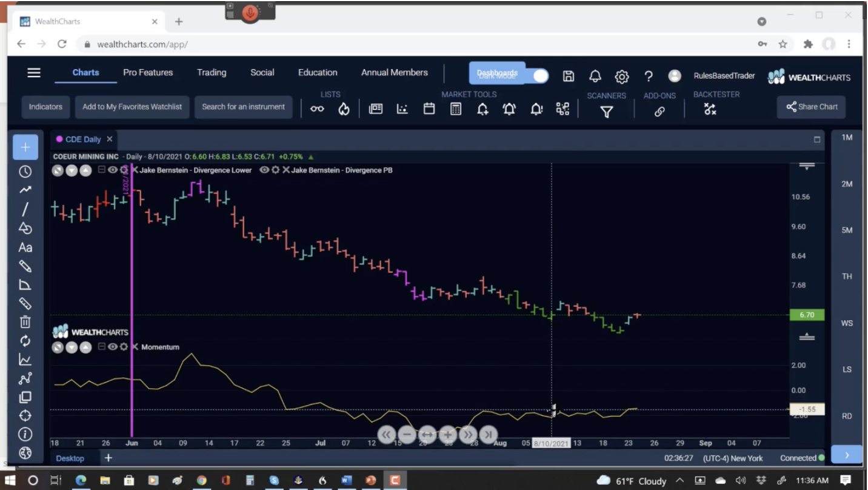Screen dimensions: 868x490
Task: Close the CDE Daily chart tab
Action: click(110, 139)
